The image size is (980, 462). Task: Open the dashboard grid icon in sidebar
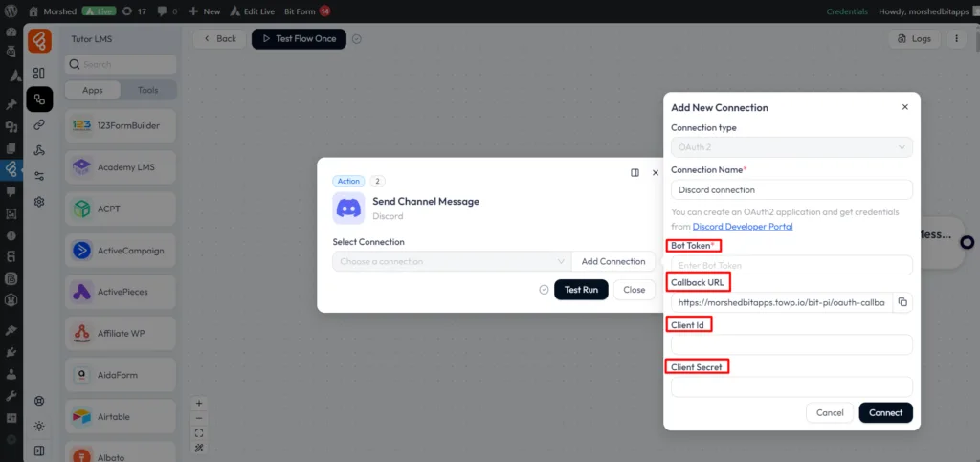[x=38, y=73]
